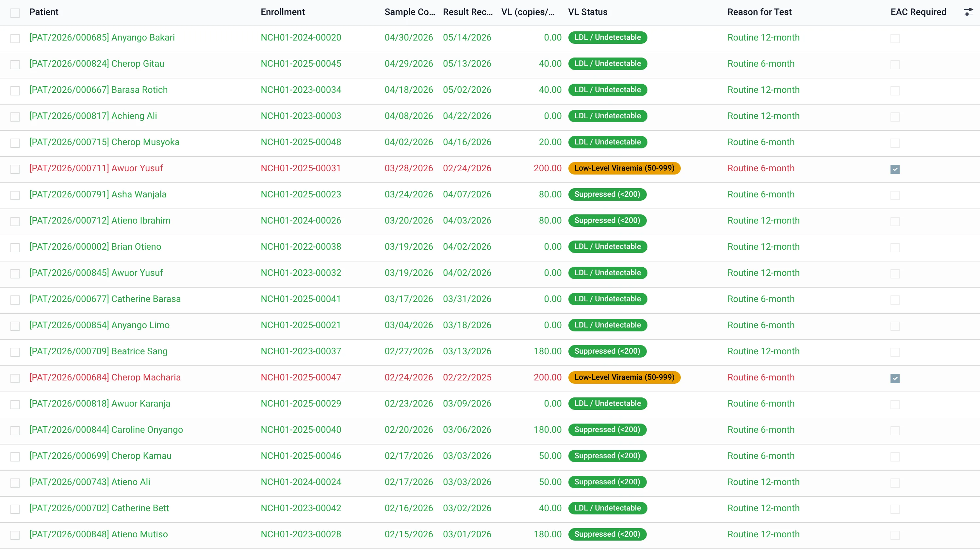The width and height of the screenshot is (980, 553).
Task: Open enrollment NCH01-2025-00047
Action: 301,377
